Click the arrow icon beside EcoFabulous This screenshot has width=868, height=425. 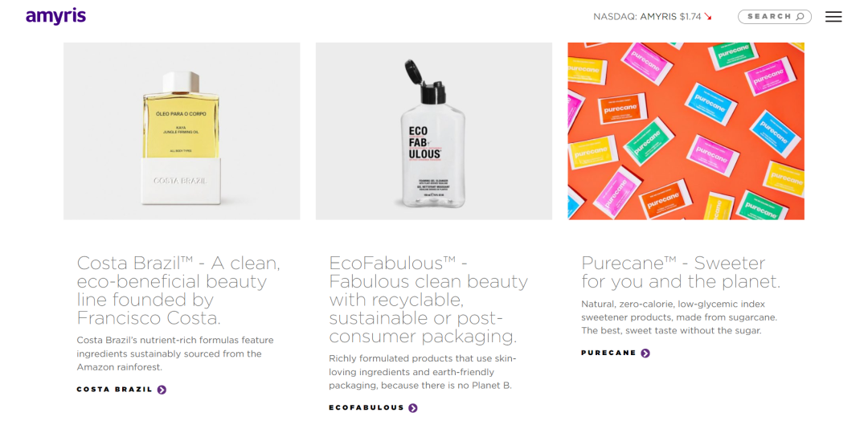pyautogui.click(x=413, y=408)
